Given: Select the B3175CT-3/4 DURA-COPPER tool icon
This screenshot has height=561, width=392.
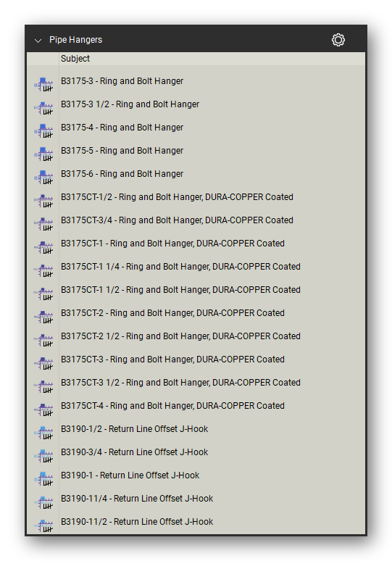Looking at the screenshot, I should coord(43,224).
